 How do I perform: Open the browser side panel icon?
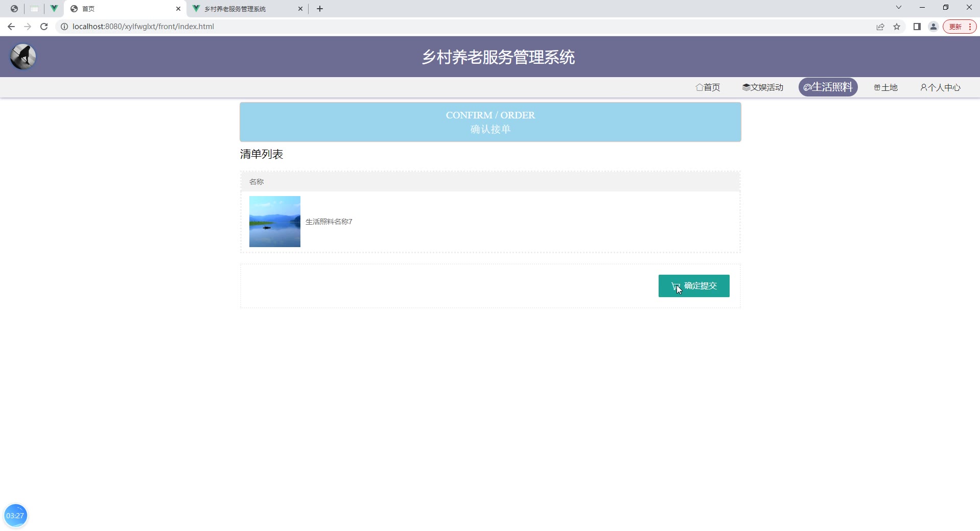(917, 27)
